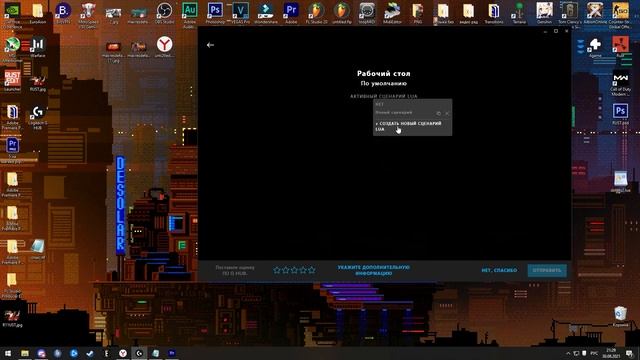
Task: Select the НЕТ option in the script list
Action: click(x=380, y=104)
